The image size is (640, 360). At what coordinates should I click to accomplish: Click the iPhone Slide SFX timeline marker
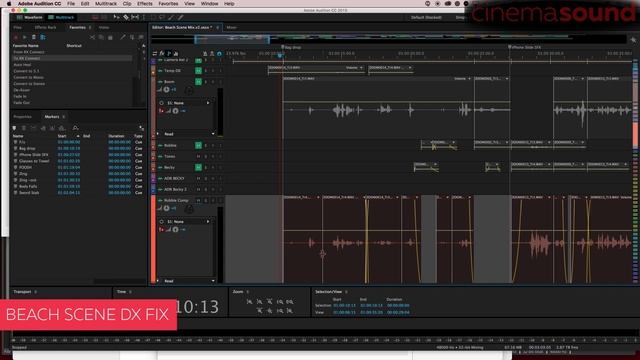[509, 47]
